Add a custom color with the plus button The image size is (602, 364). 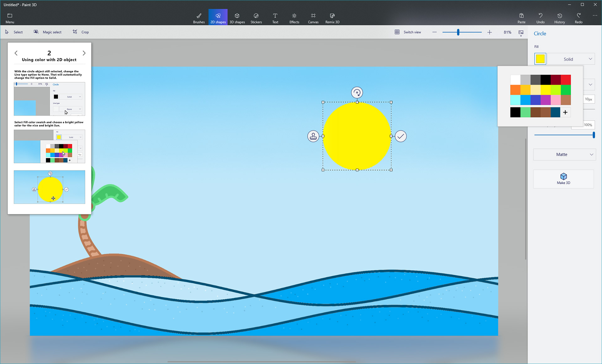point(565,112)
